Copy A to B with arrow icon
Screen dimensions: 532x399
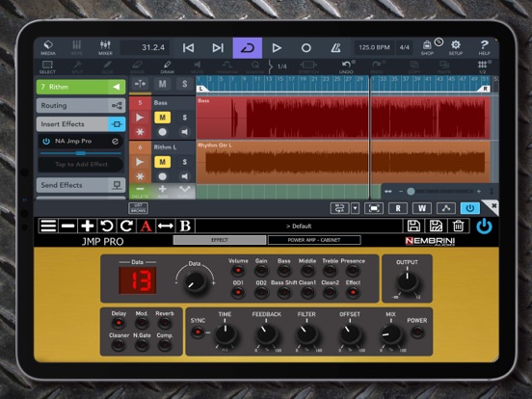[x=166, y=226]
